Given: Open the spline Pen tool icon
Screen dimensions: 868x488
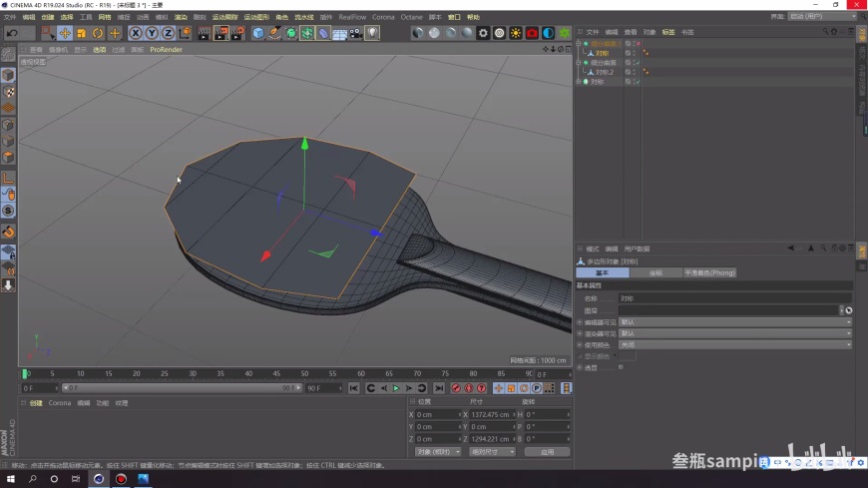Looking at the screenshot, I should pyautogui.click(x=274, y=33).
